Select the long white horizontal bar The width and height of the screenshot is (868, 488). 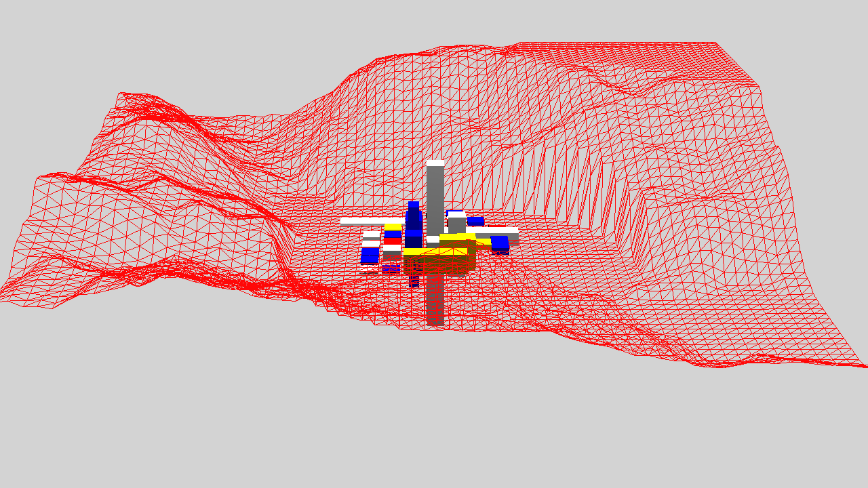pyautogui.click(x=372, y=221)
